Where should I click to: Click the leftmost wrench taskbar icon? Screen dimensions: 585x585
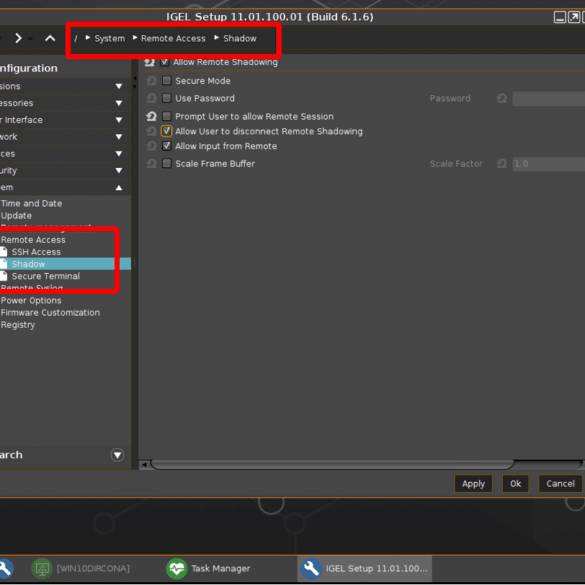(6, 569)
